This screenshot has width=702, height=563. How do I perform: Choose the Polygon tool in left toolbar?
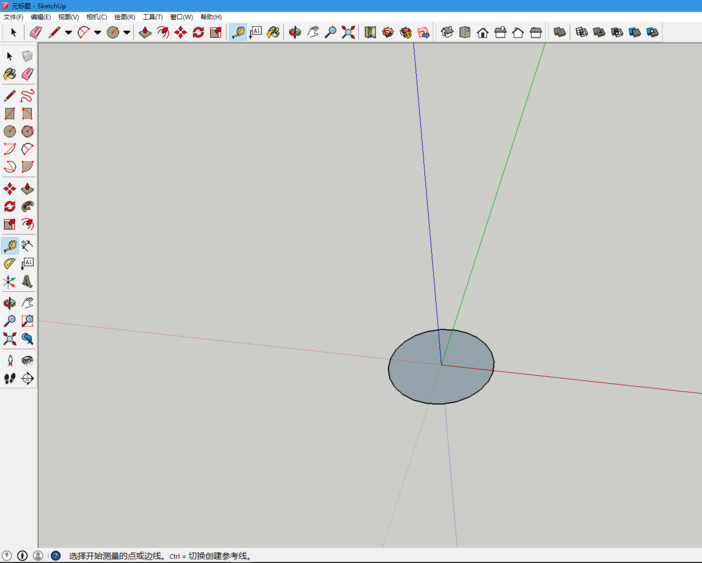point(27,131)
